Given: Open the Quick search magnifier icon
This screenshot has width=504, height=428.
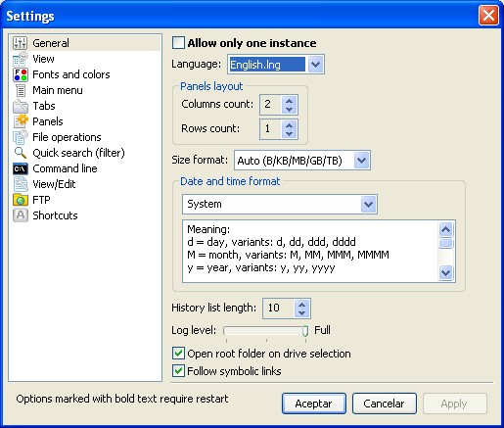Looking at the screenshot, I should click(21, 153).
